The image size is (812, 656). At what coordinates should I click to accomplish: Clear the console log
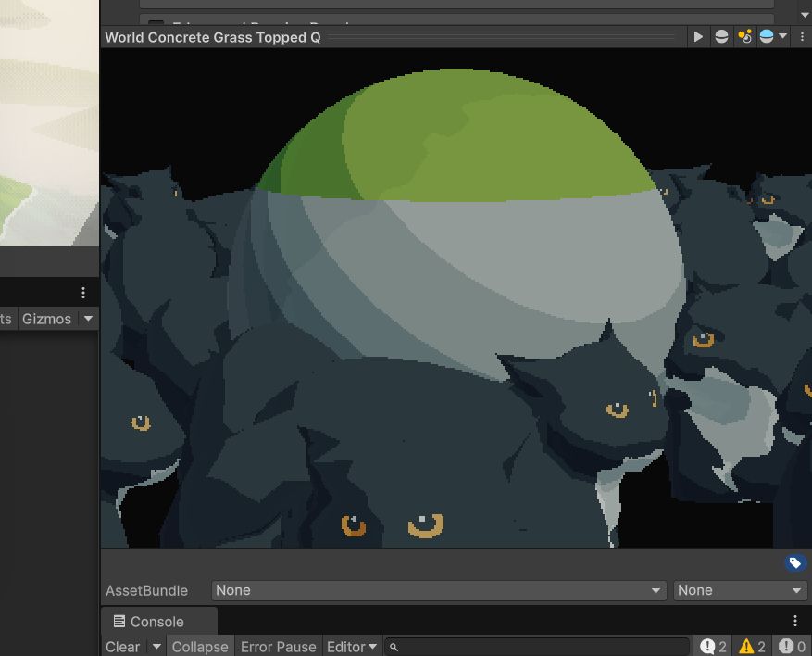tap(123, 647)
